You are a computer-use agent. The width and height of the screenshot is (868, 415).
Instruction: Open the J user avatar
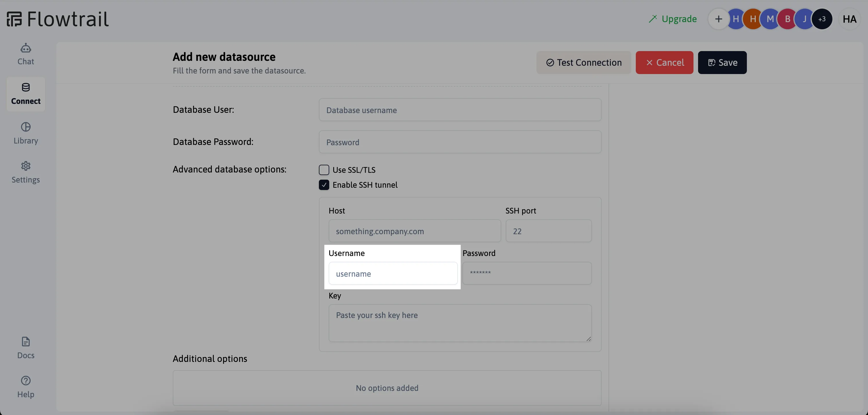point(805,19)
